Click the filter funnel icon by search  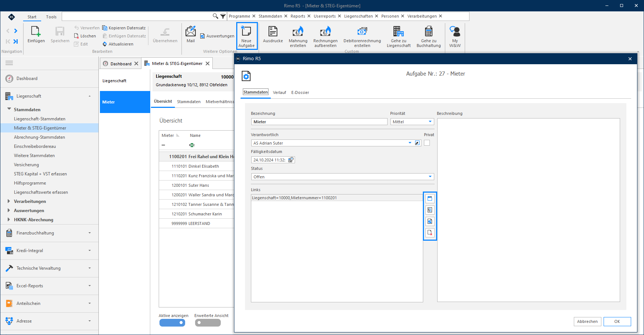pyautogui.click(x=223, y=16)
